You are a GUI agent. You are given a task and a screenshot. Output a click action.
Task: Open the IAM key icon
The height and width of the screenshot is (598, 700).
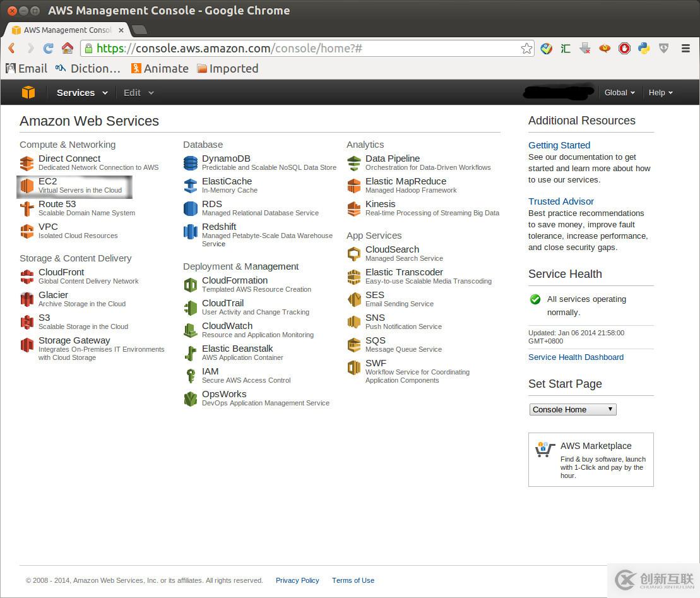point(191,376)
